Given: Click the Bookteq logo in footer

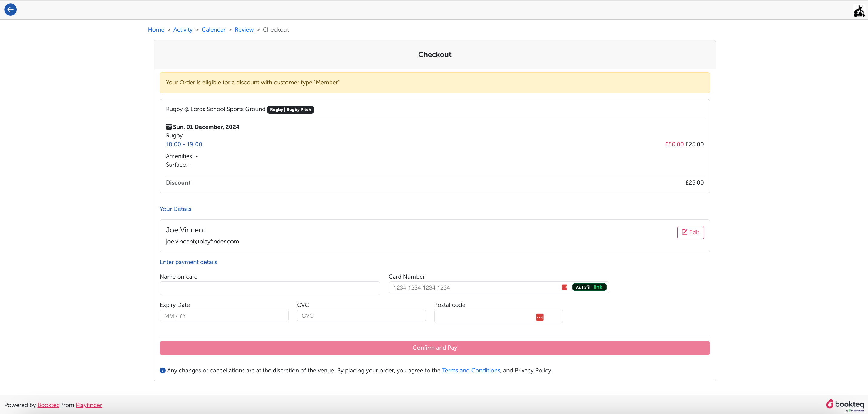Looking at the screenshot, I should 845,405.
